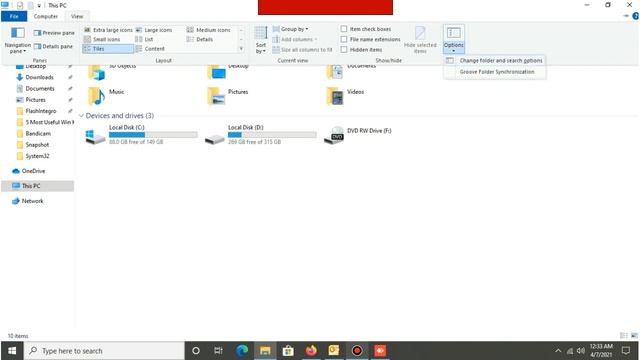The width and height of the screenshot is (640, 360).
Task: Open the notification center
Action: [x=626, y=351]
